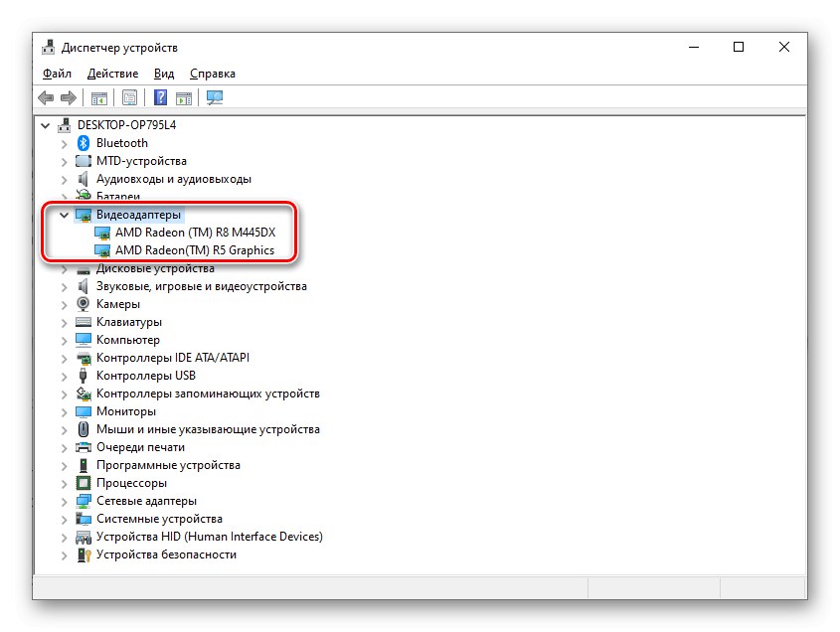Expand Звуковые, игровые и видеоустройства
The image size is (840, 632).
65,287
